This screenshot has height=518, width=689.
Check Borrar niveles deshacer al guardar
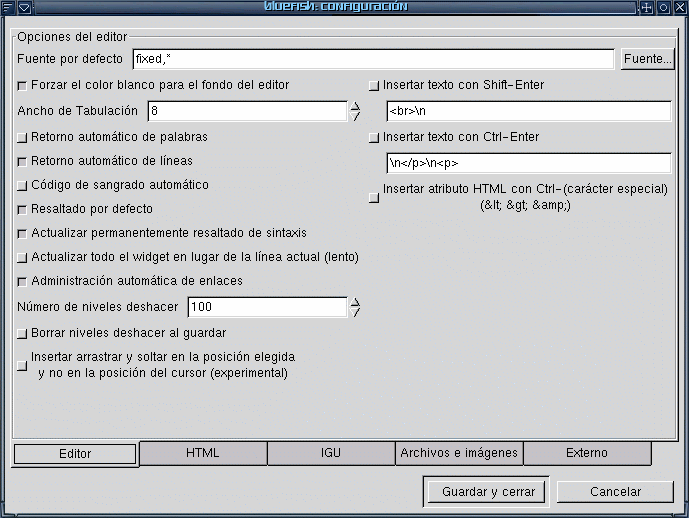[23, 333]
